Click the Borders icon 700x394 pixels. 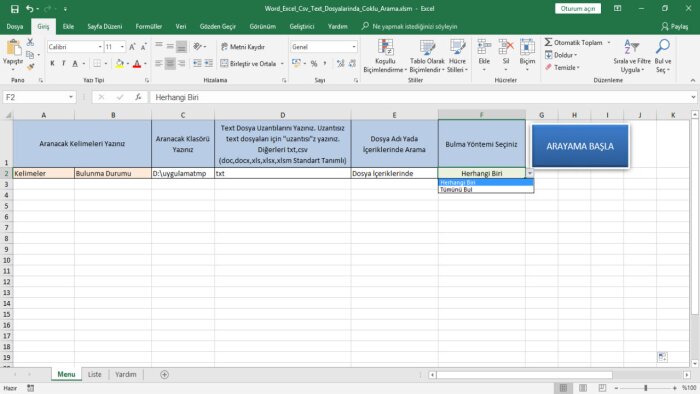(97, 64)
